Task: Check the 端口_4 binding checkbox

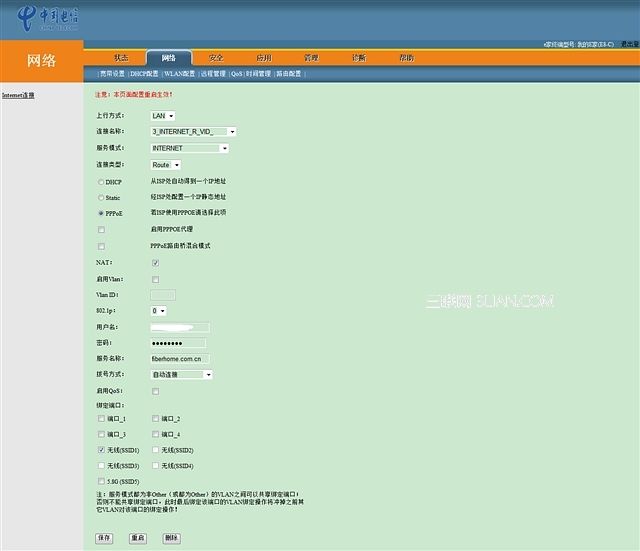Action: (156, 434)
